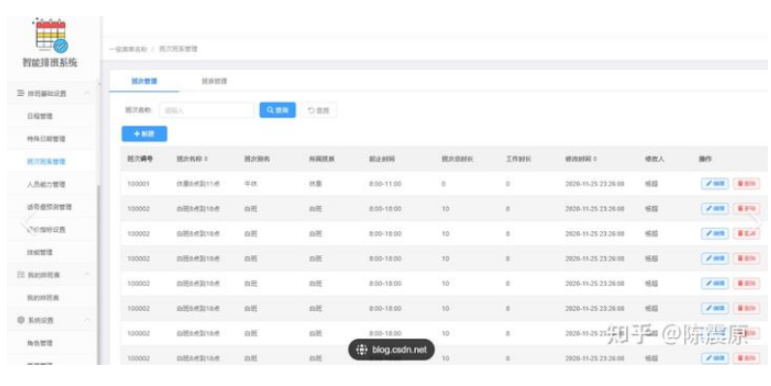Click the cell reading 100001
The width and height of the screenshot is (771, 386).
tap(138, 184)
